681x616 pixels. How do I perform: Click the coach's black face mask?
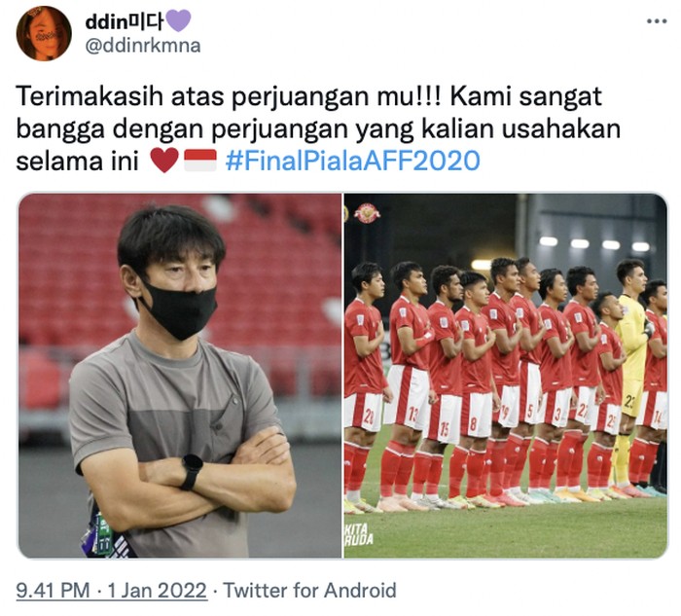pyautogui.click(x=182, y=308)
